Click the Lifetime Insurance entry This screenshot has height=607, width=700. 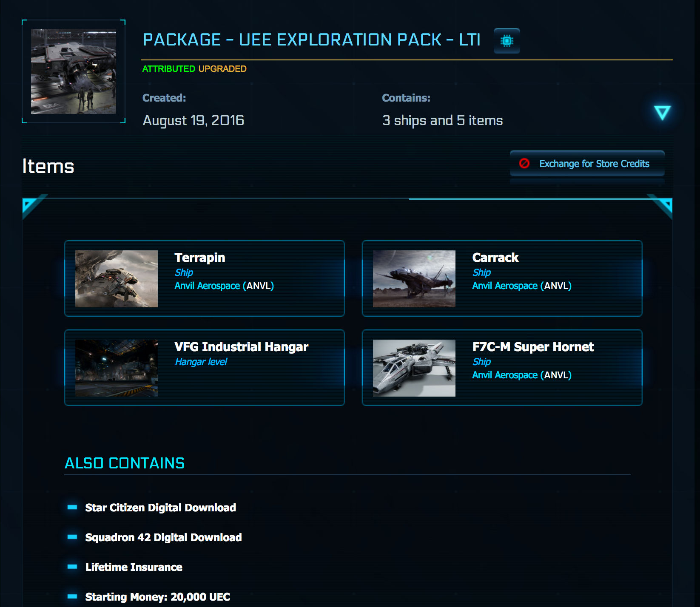pyautogui.click(x=134, y=567)
